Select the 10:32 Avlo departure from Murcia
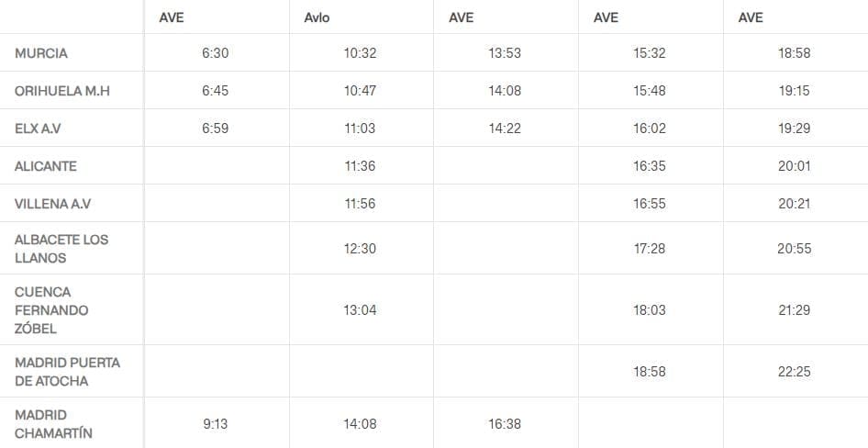This screenshot has height=448, width=868. pos(360,53)
